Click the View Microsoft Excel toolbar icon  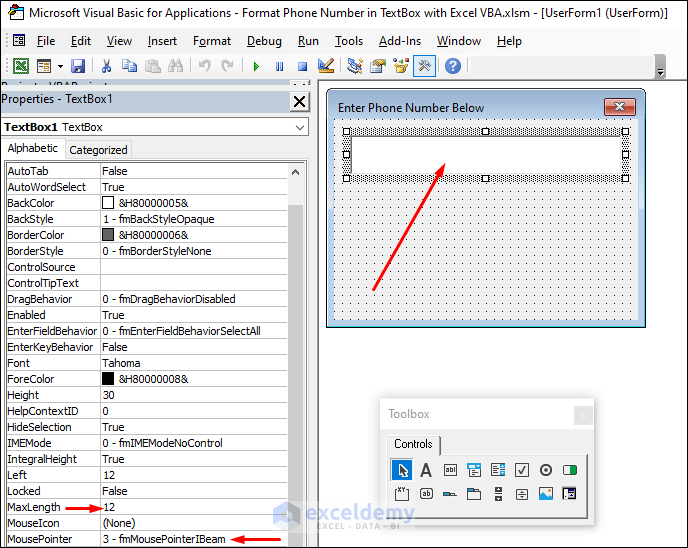click(21, 66)
